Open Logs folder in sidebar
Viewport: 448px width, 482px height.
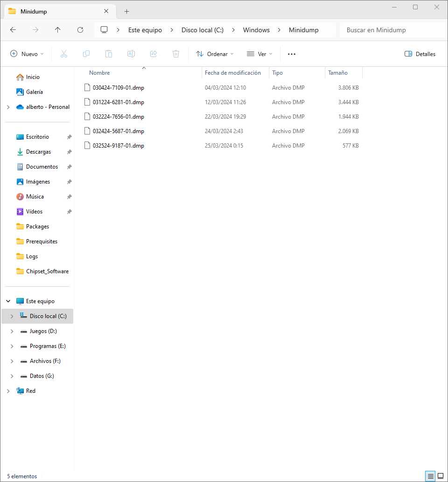27,256
